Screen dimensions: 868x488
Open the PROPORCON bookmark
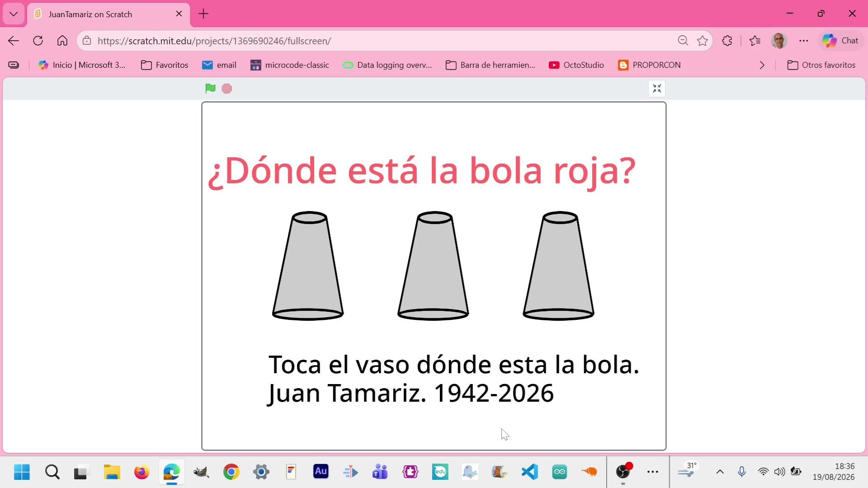[649, 65]
